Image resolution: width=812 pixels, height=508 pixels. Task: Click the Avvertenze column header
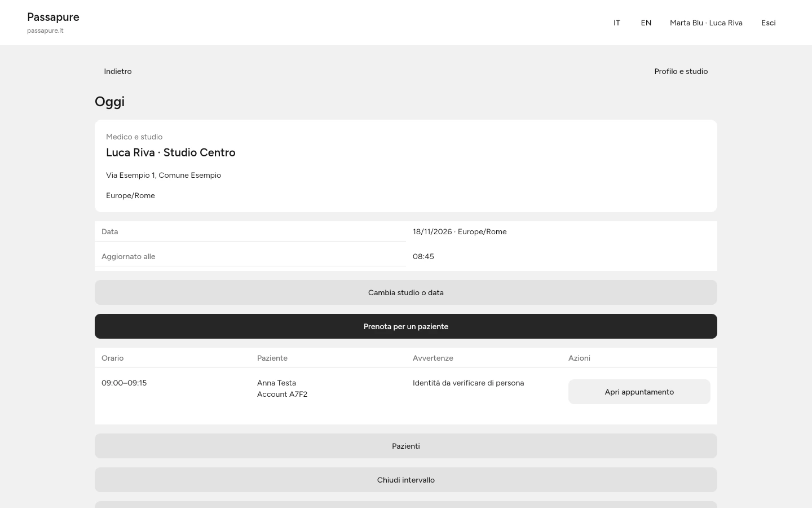[x=433, y=358]
